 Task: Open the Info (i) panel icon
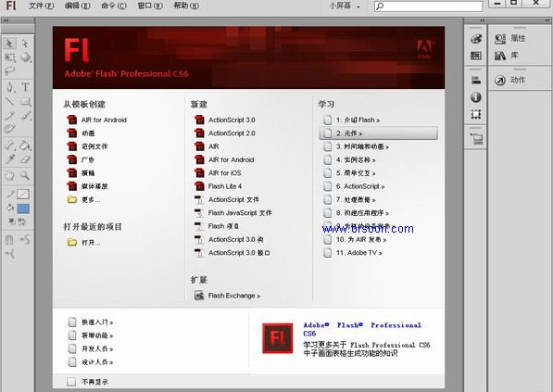(x=476, y=97)
